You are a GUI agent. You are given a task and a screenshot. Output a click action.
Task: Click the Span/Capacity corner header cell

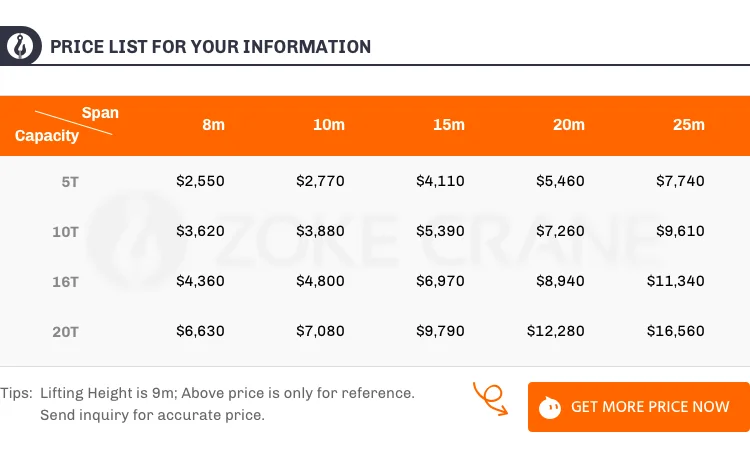(67, 125)
